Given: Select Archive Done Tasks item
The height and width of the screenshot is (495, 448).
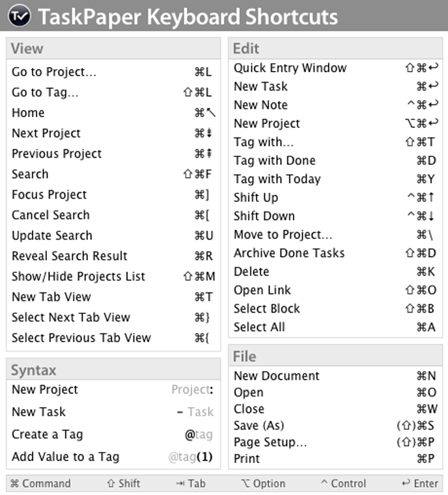Looking at the screenshot, I should tap(289, 253).
